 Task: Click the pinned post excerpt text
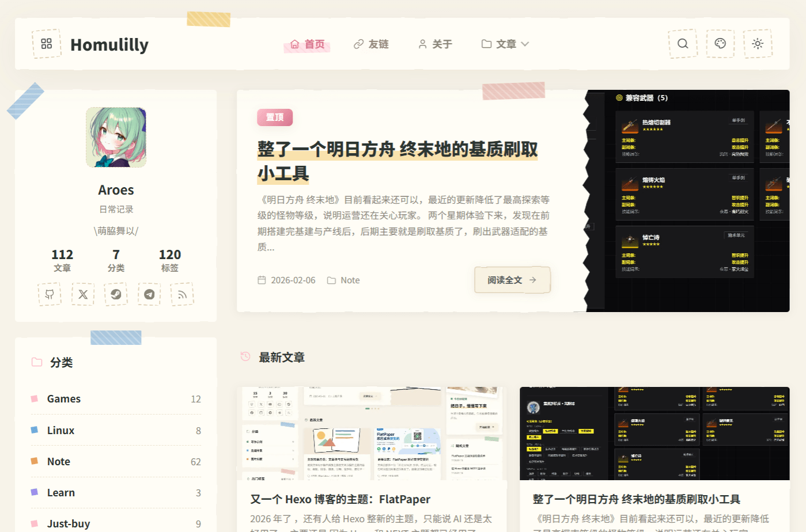(403, 223)
